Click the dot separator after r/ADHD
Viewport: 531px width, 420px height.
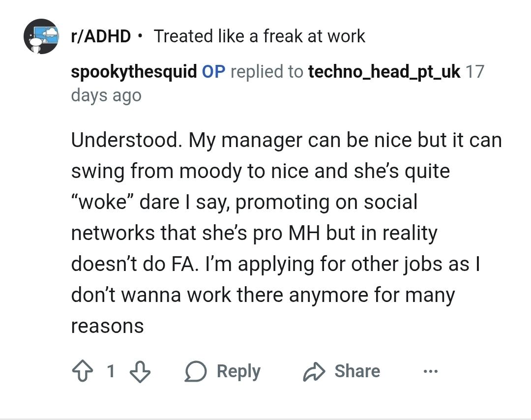point(141,36)
